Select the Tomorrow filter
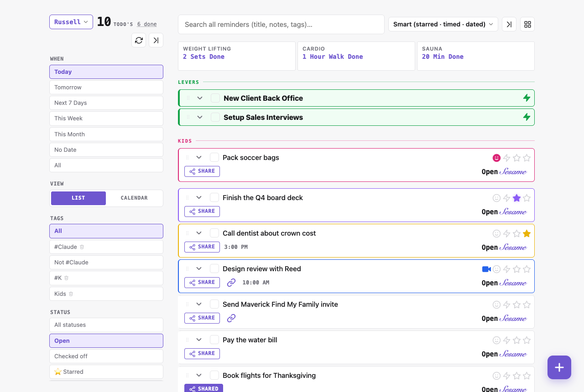The height and width of the screenshot is (392, 584). pos(106,88)
